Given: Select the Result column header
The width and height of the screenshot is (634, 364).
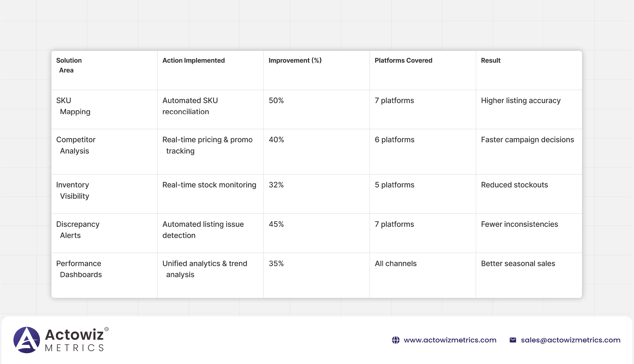Looking at the screenshot, I should tap(490, 61).
